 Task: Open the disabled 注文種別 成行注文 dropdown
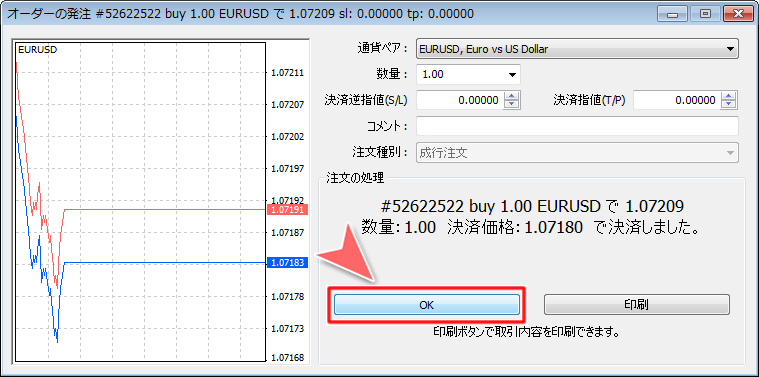(577, 153)
